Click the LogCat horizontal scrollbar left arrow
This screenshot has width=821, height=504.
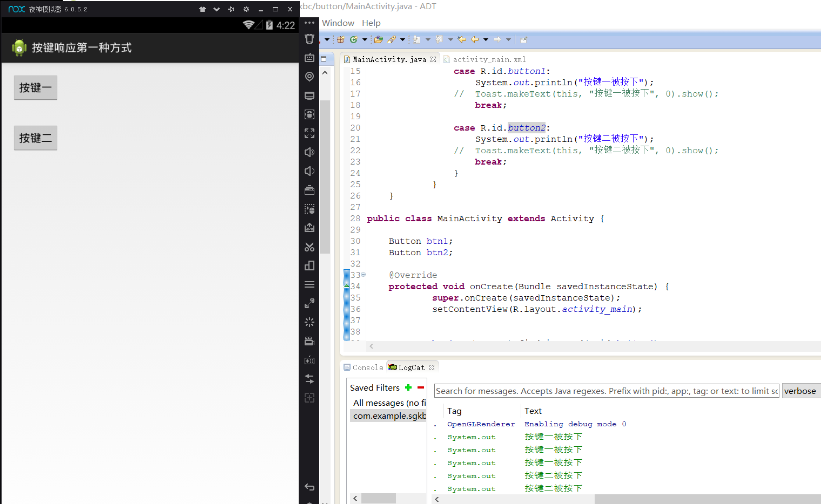[437, 499]
